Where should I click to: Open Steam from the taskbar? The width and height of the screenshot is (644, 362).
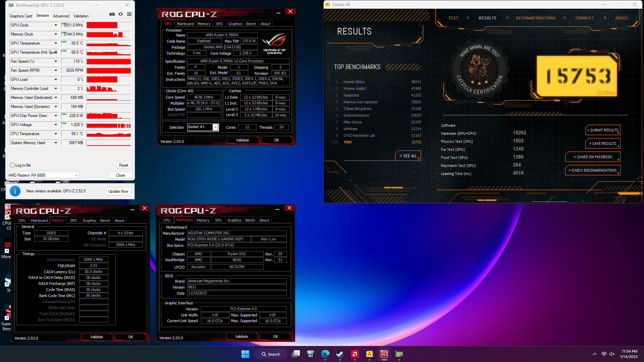tap(340, 354)
